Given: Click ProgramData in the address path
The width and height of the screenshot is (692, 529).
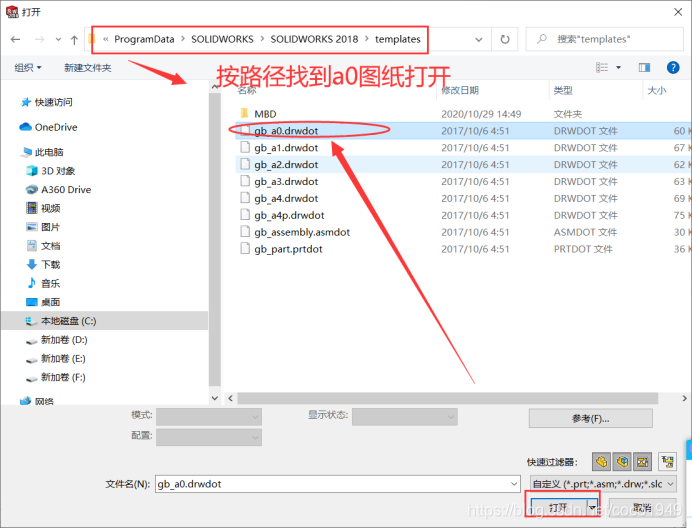Looking at the screenshot, I should [x=144, y=39].
